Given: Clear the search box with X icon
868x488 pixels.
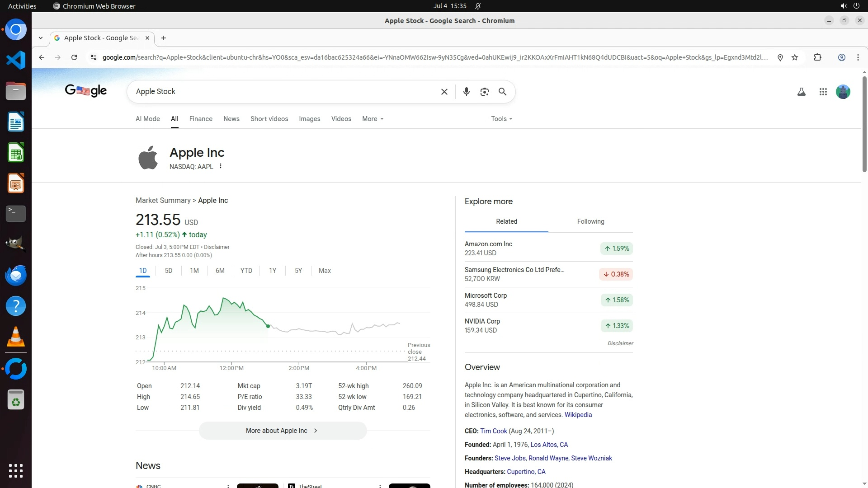Looking at the screenshot, I should [x=444, y=92].
